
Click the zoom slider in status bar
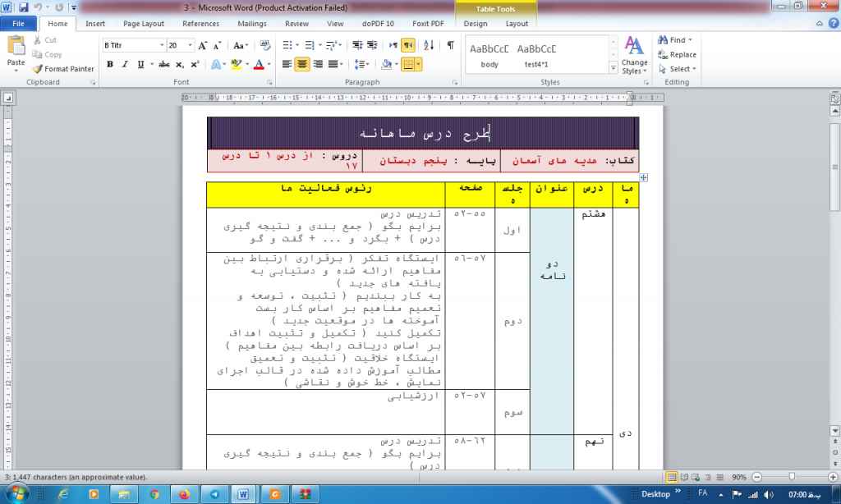click(x=790, y=477)
